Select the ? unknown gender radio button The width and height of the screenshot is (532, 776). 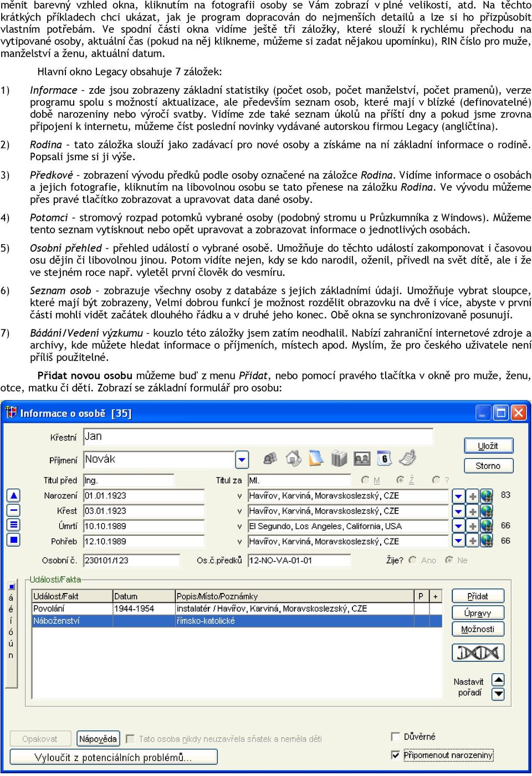(x=436, y=480)
